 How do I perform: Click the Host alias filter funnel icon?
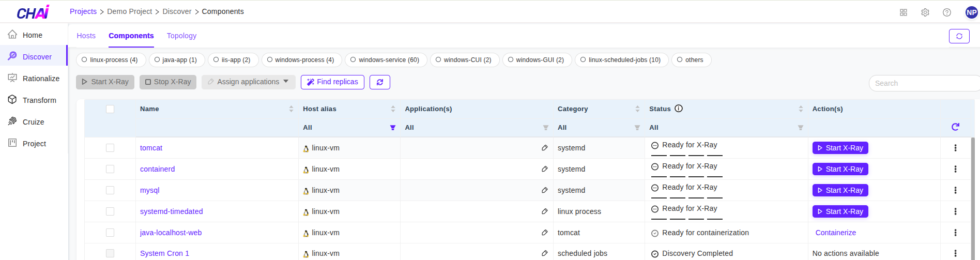pyautogui.click(x=392, y=128)
